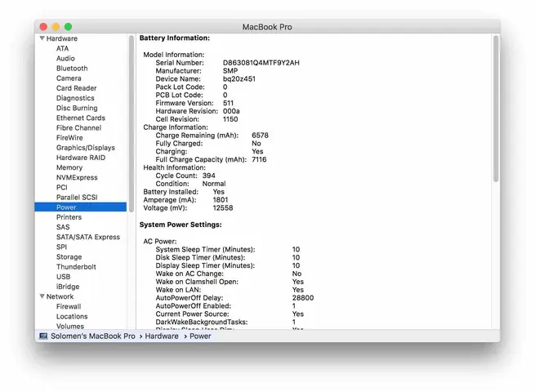Open the iBridge entry
This screenshot has height=392, width=535.
click(68, 286)
